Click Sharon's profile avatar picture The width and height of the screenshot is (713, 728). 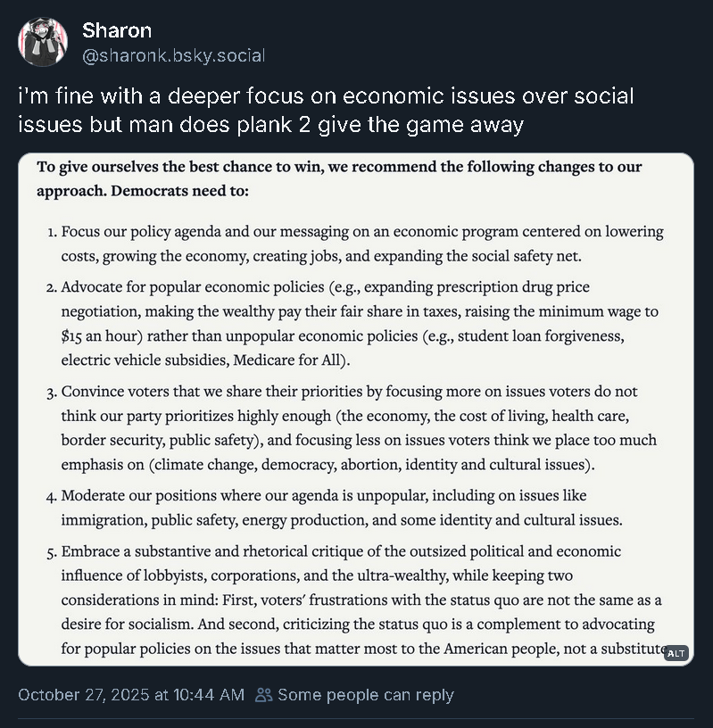pos(43,43)
